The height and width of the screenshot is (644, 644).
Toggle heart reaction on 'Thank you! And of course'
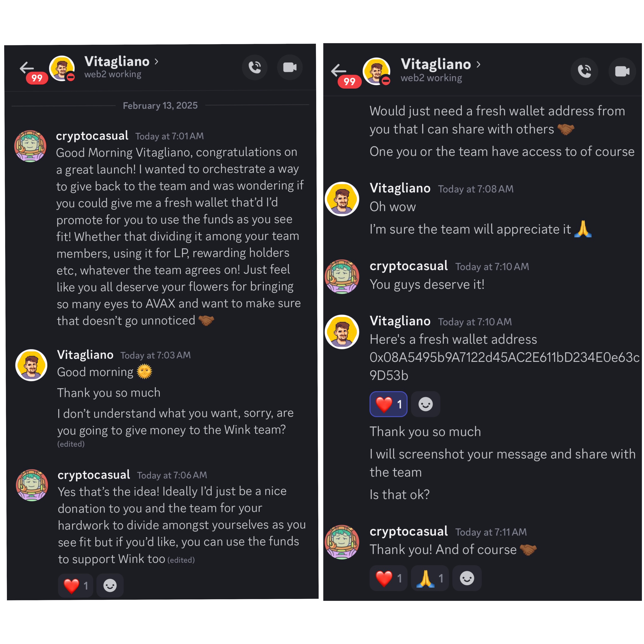[388, 578]
